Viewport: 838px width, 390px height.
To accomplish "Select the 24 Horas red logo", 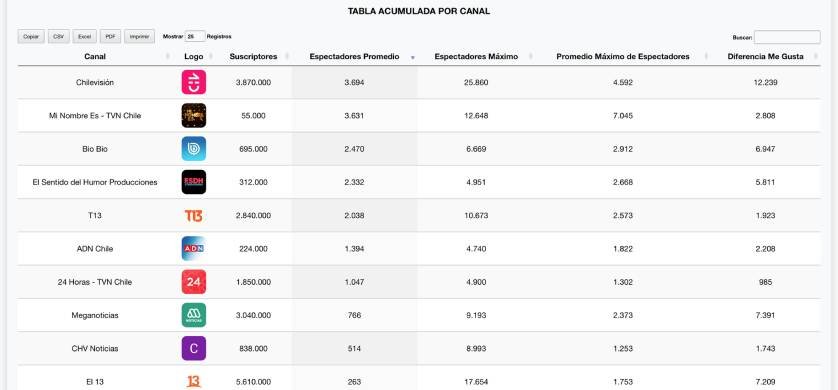I will coord(193,282).
